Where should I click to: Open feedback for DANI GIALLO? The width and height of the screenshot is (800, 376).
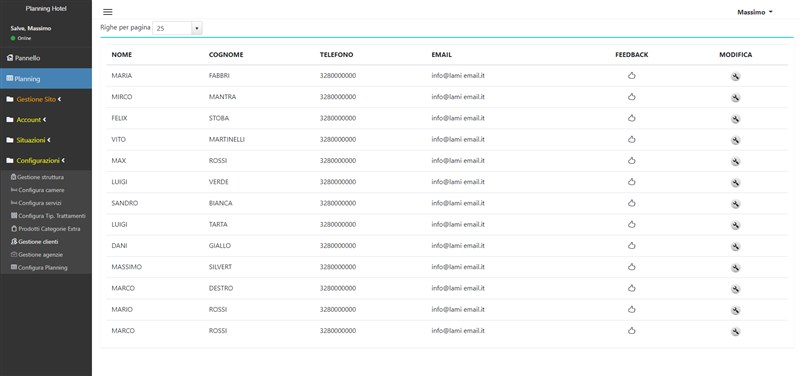pyautogui.click(x=632, y=245)
